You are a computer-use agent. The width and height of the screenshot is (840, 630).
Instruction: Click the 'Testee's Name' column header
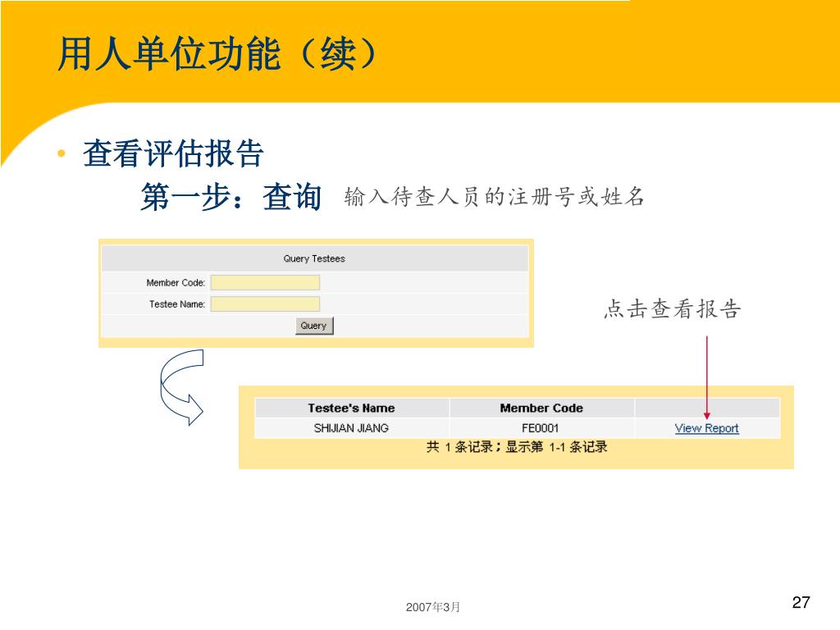pyautogui.click(x=351, y=409)
